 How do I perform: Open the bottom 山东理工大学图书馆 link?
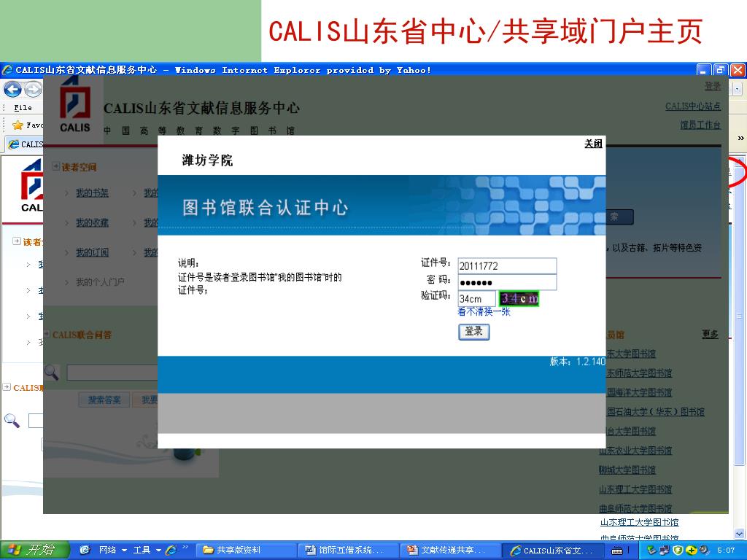pyautogui.click(x=639, y=522)
